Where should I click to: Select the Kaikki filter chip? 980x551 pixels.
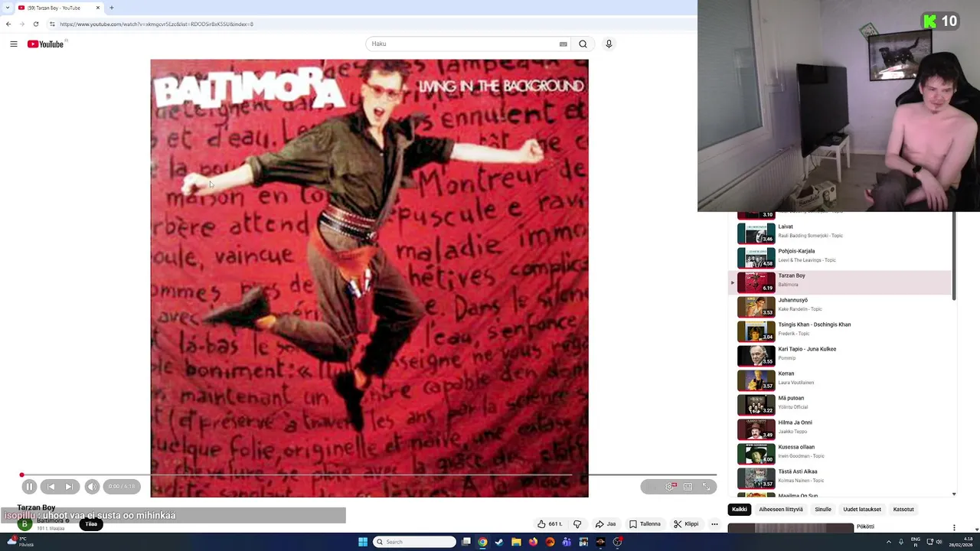click(739, 510)
